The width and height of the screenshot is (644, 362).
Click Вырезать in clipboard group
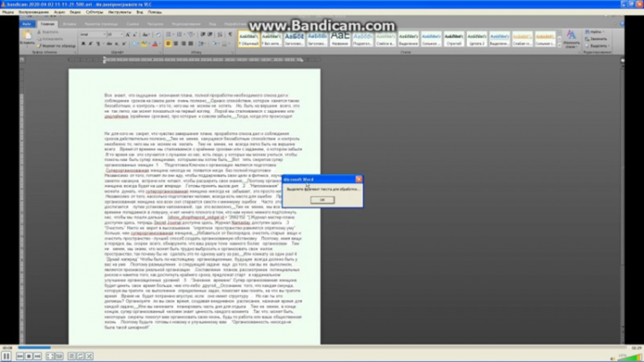(48, 32)
